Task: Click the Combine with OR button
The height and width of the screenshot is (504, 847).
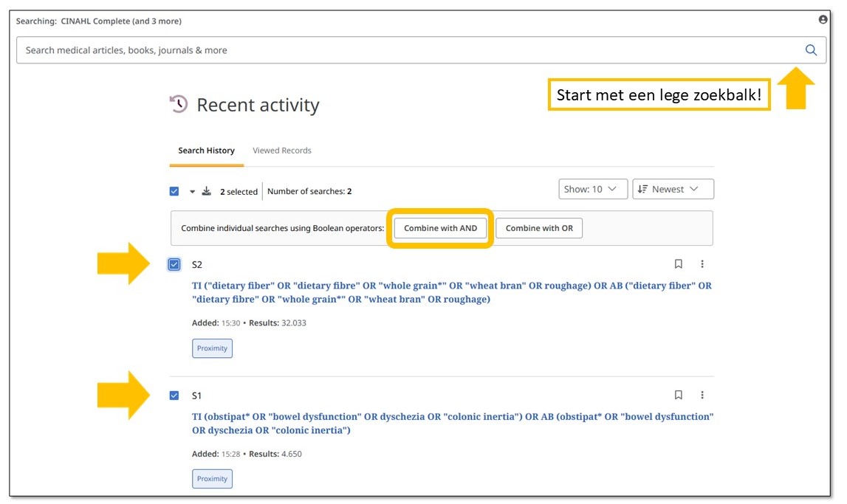Action: (x=539, y=229)
